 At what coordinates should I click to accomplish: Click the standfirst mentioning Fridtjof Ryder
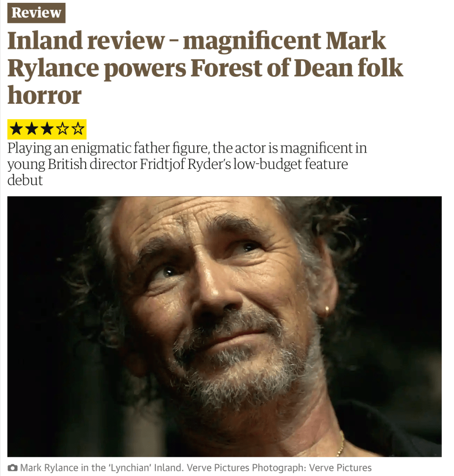pos(187,164)
